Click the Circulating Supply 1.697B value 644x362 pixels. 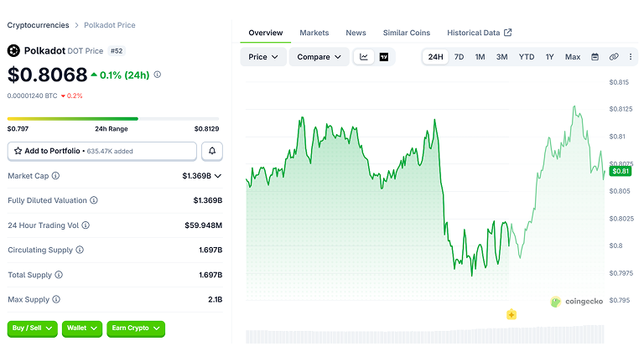[210, 250]
